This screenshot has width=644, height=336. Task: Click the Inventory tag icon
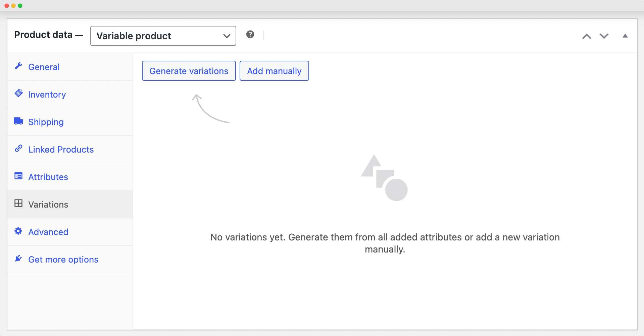point(18,93)
